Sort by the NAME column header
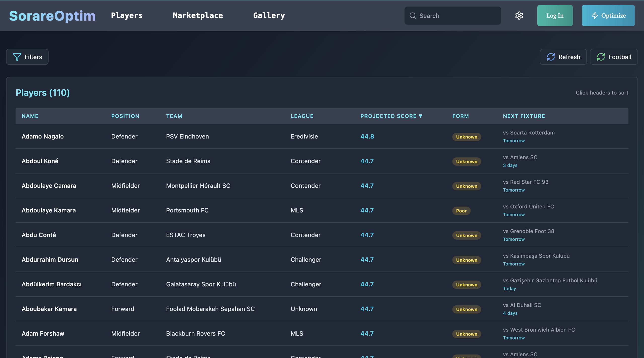 [x=30, y=116]
